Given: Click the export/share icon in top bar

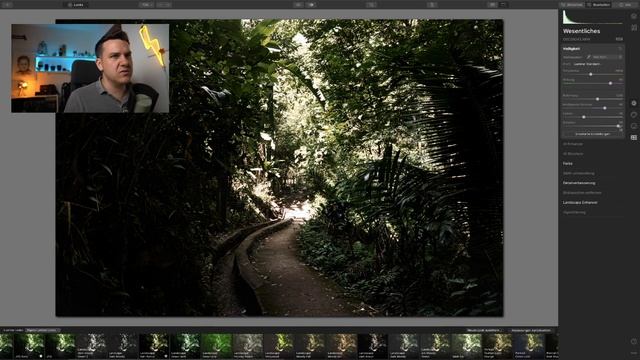Looking at the screenshot, I should pyautogui.click(x=432, y=4).
